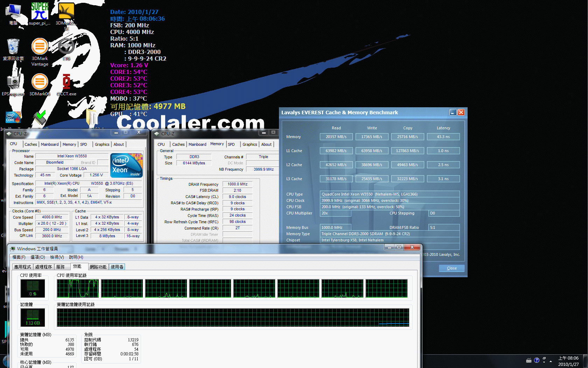Launch OCCT.exe shortcut

pyautogui.click(x=66, y=84)
